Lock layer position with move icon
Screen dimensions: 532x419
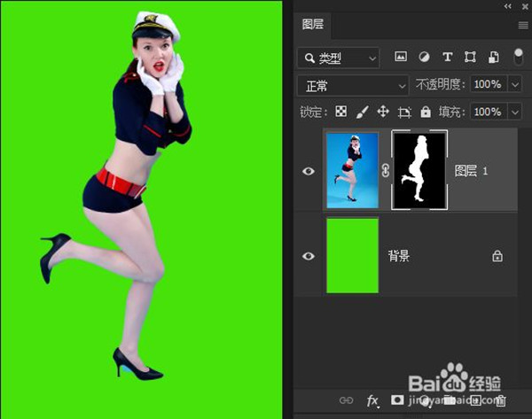[383, 113]
